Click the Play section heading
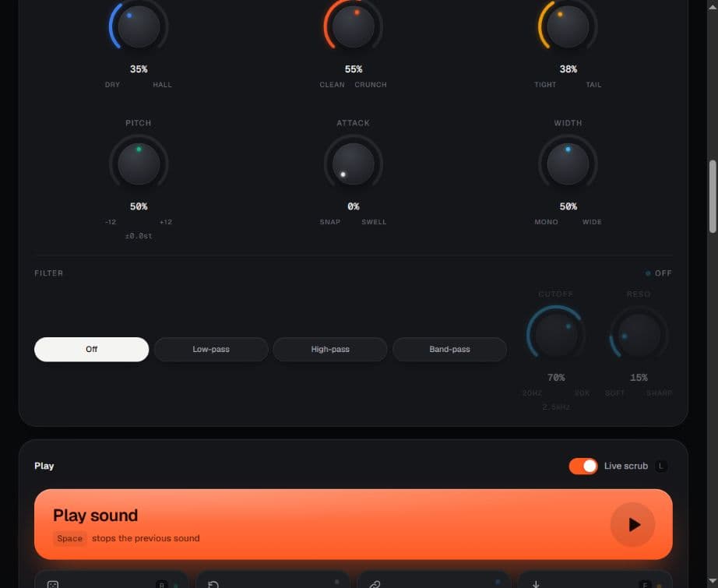This screenshot has width=718, height=588. click(x=44, y=466)
